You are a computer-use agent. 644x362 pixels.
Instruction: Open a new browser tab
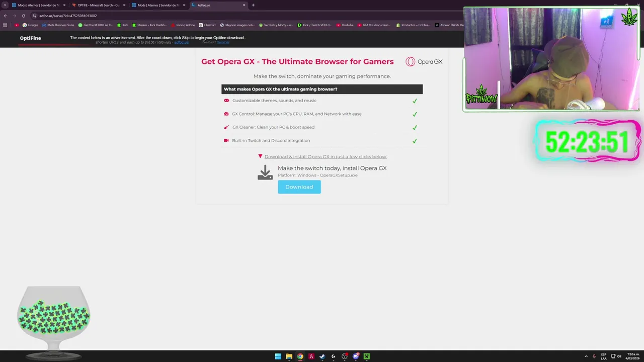(253, 5)
